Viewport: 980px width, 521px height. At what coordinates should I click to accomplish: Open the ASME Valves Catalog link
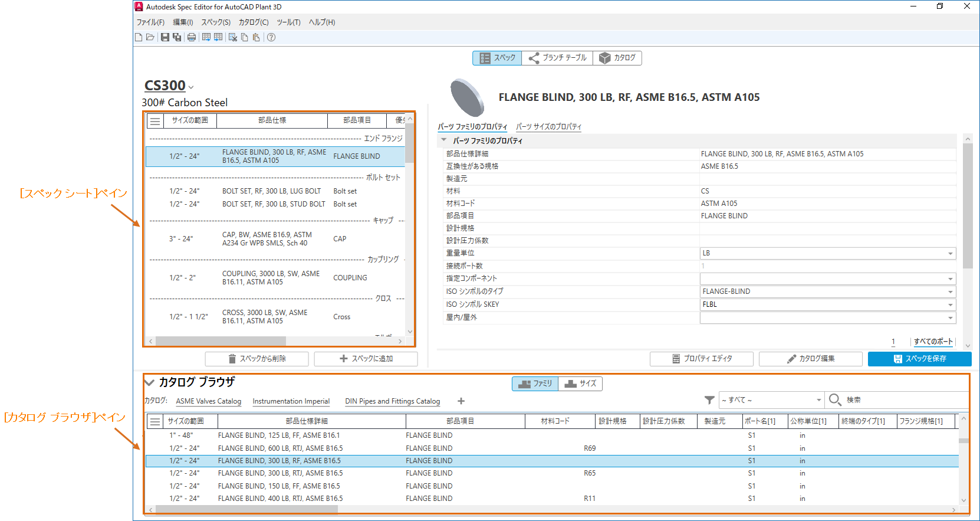coord(209,401)
